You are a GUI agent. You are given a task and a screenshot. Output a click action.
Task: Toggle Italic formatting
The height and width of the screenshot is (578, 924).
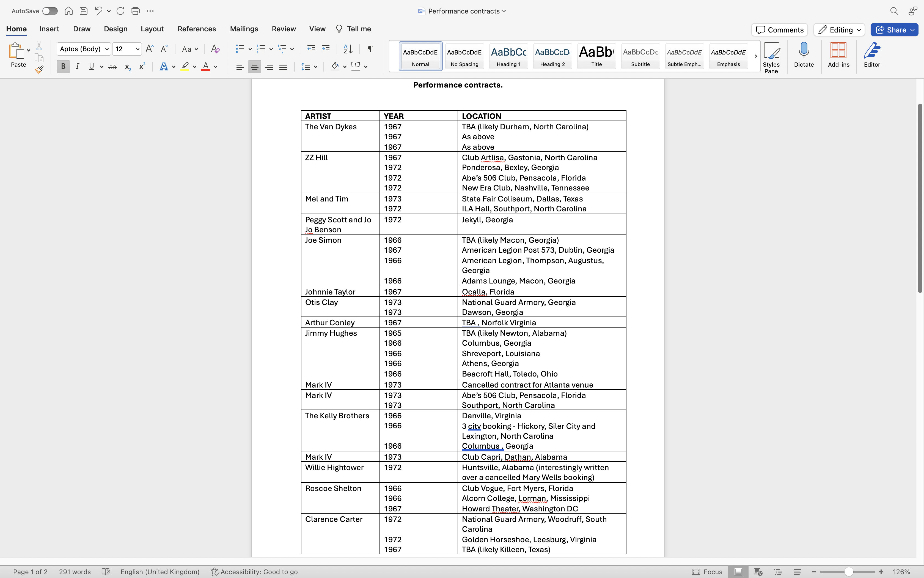78,67
